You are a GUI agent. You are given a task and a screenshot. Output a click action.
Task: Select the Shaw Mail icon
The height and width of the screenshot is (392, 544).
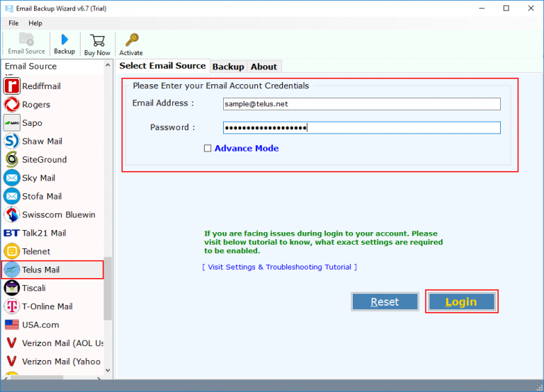pyautogui.click(x=12, y=141)
